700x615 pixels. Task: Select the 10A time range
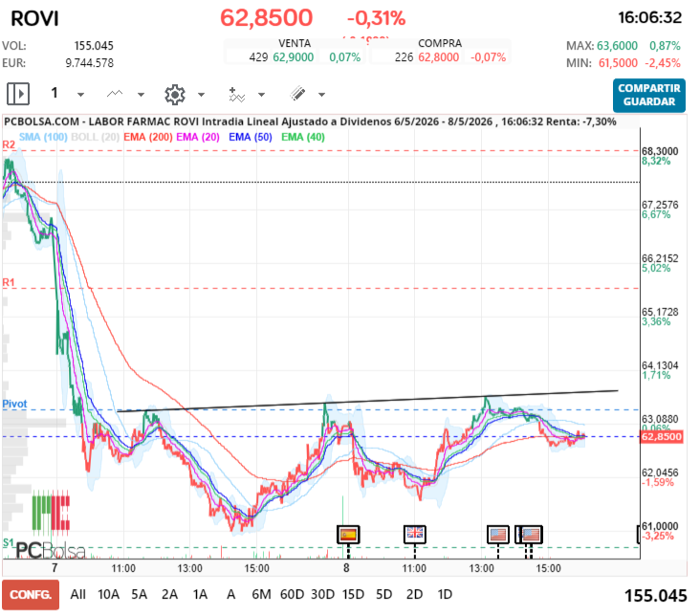[108, 595]
